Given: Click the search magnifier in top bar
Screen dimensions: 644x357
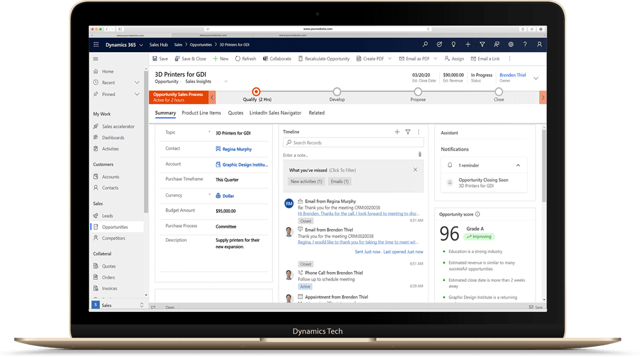Looking at the screenshot, I should click(x=425, y=44).
